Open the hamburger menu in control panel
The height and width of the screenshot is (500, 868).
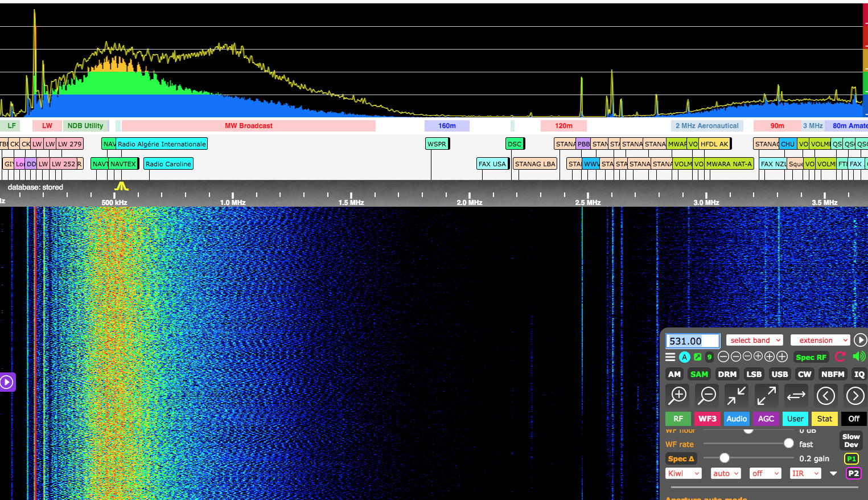(x=670, y=357)
